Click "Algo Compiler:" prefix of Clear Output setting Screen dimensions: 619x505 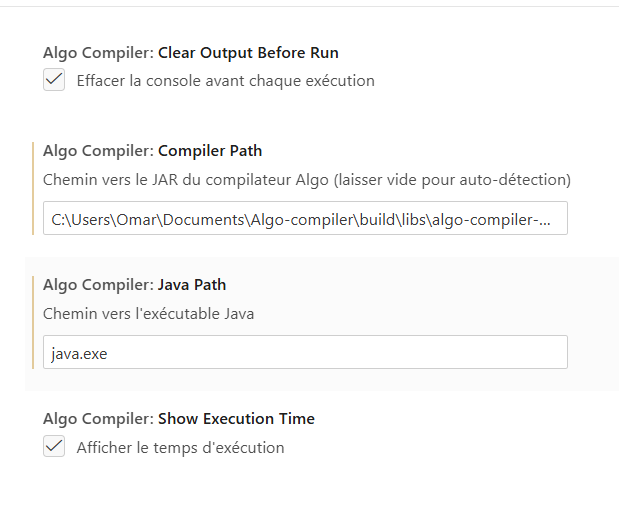[x=98, y=53]
